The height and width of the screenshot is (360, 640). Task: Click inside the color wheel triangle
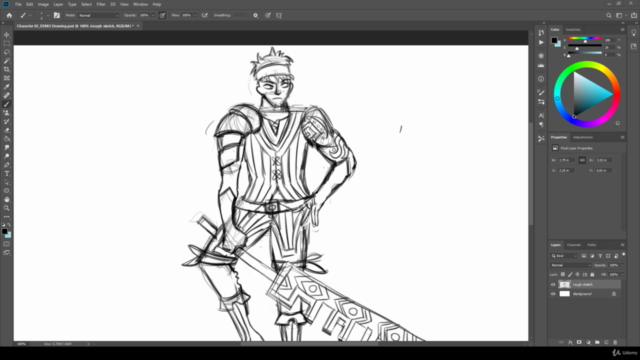[x=588, y=93]
